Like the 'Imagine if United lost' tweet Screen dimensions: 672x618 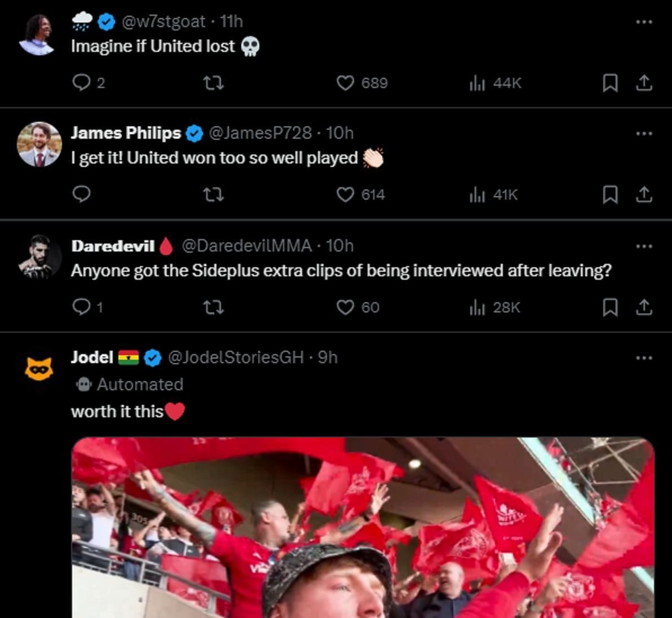click(x=347, y=83)
